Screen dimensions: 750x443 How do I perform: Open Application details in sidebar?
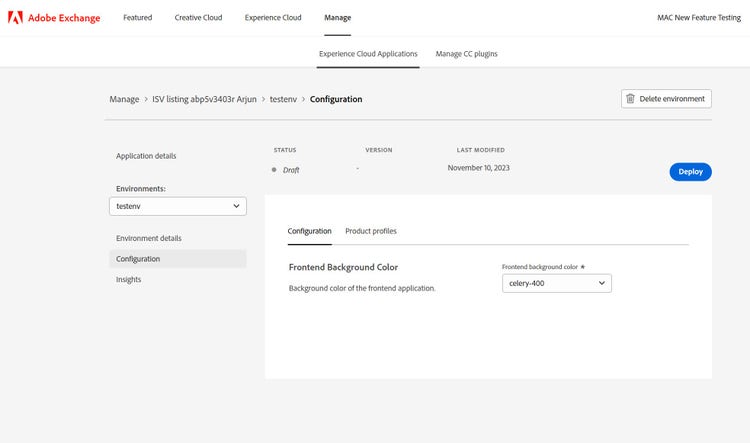[x=146, y=156]
